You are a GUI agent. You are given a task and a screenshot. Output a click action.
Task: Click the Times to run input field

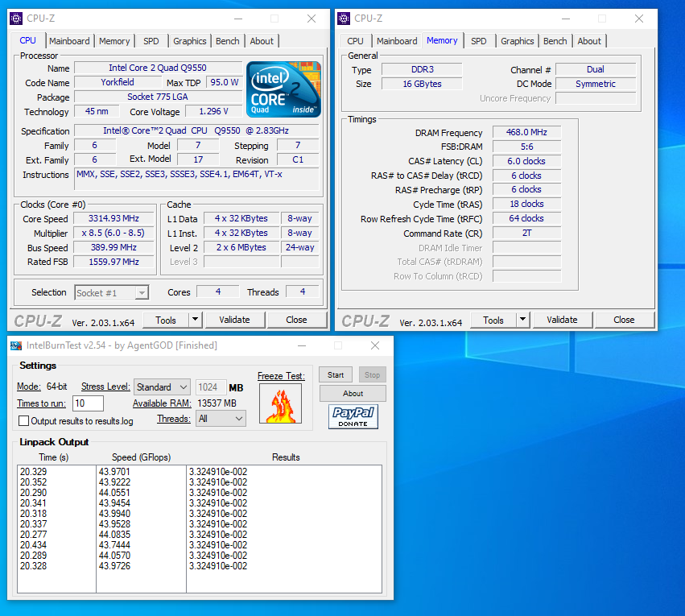pyautogui.click(x=88, y=403)
